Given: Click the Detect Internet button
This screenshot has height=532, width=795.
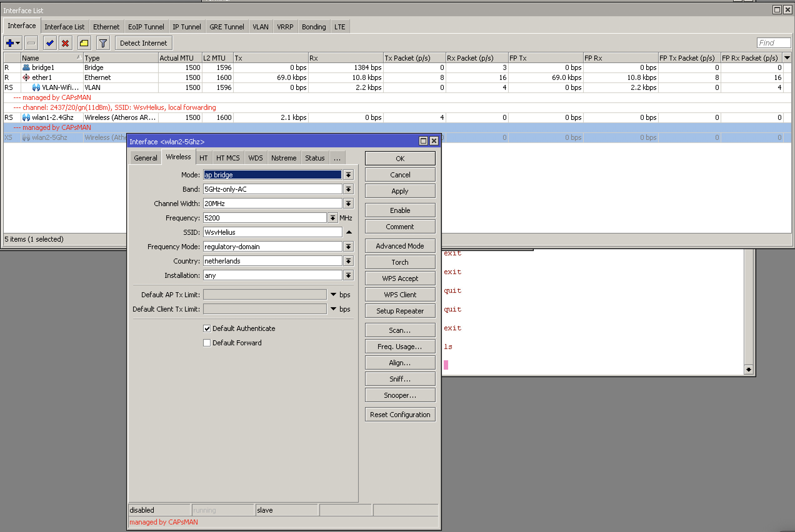Looking at the screenshot, I should point(143,43).
